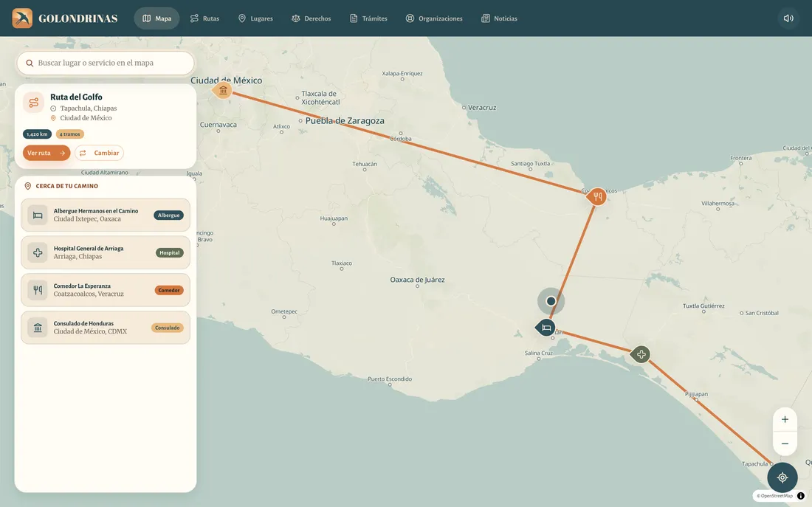The height and width of the screenshot is (507, 812).
Task: Click Puebla de Zaragoza map label
Action: tap(345, 121)
